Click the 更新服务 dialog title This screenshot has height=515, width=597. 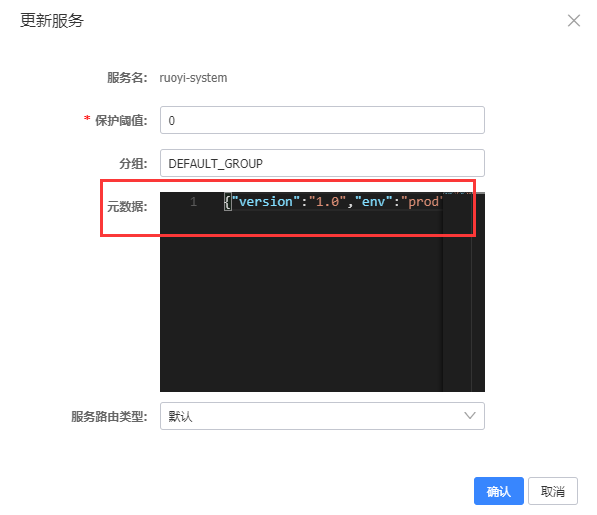click(x=52, y=21)
